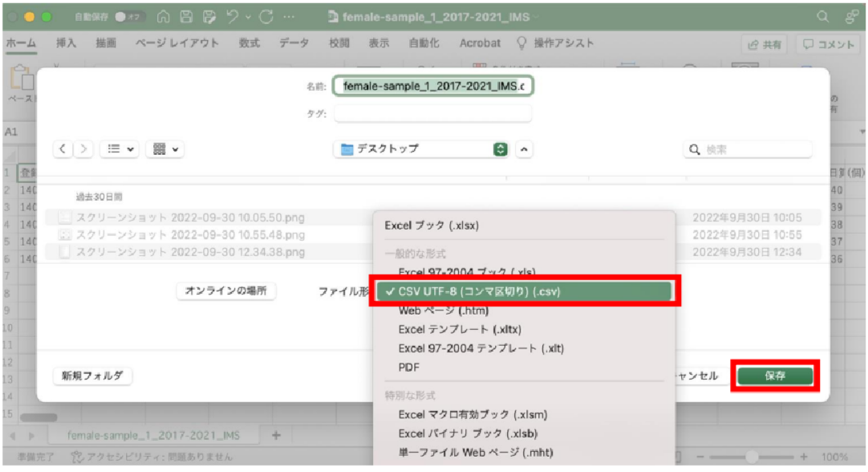Click zoom out minus in status bar
This screenshot has width=868, height=472.
(700, 457)
